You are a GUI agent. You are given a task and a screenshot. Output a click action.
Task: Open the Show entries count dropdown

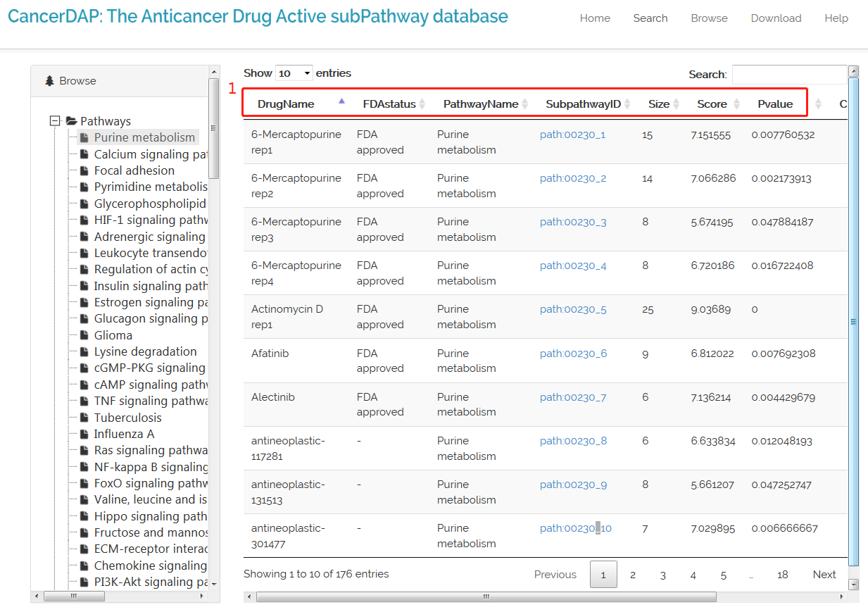pyautogui.click(x=294, y=73)
